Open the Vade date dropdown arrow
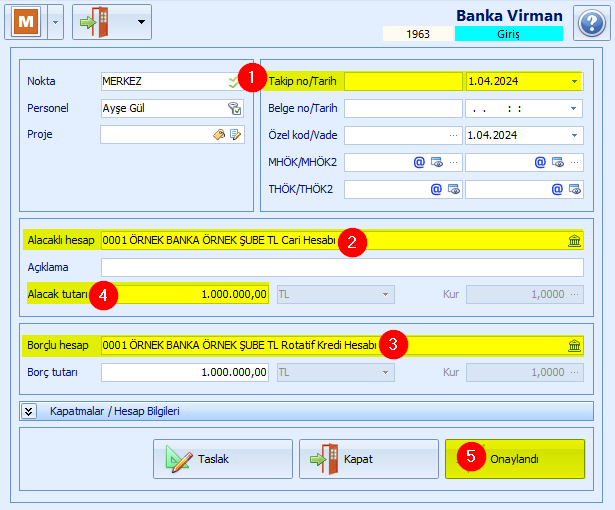 click(574, 135)
